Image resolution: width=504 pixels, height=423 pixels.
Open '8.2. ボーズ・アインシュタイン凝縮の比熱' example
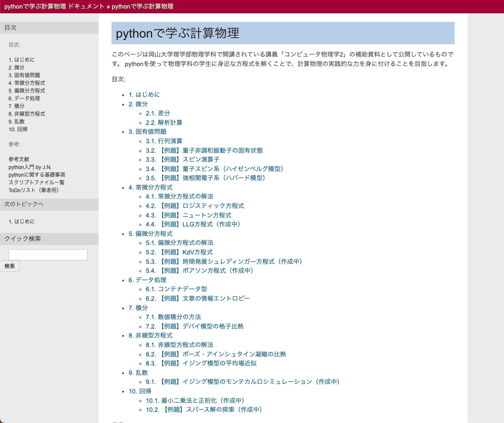click(x=216, y=354)
